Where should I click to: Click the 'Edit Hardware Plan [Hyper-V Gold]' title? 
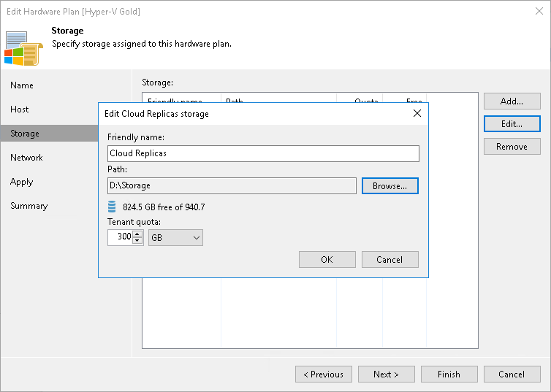pyautogui.click(x=74, y=12)
